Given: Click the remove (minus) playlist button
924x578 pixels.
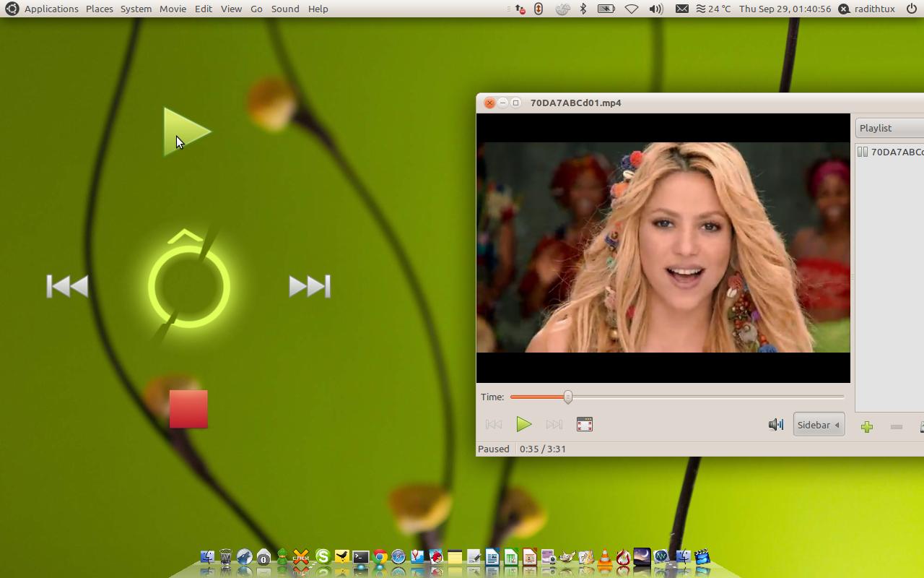Looking at the screenshot, I should pos(897,427).
